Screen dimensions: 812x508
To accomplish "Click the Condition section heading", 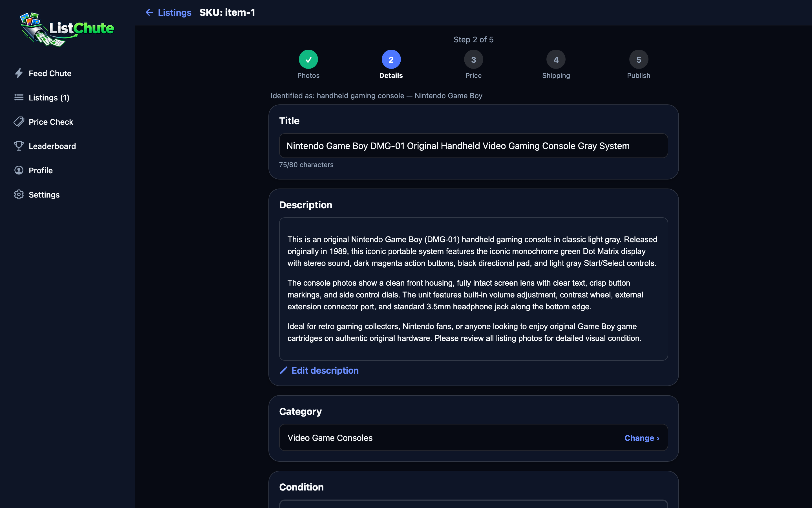I will point(301,487).
